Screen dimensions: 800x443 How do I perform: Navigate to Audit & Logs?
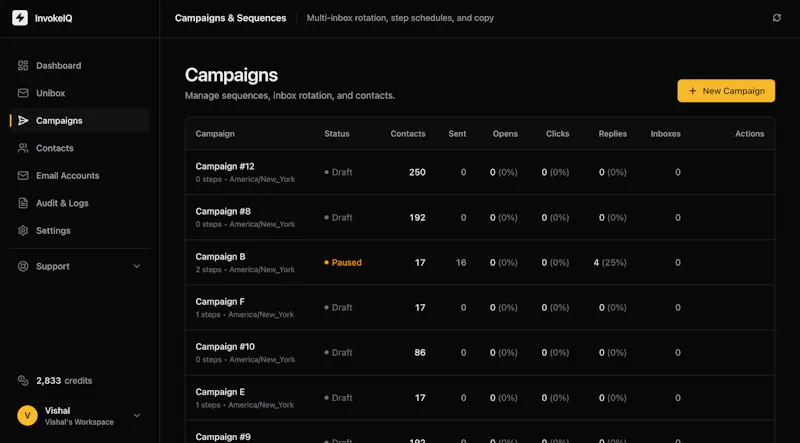(79, 203)
